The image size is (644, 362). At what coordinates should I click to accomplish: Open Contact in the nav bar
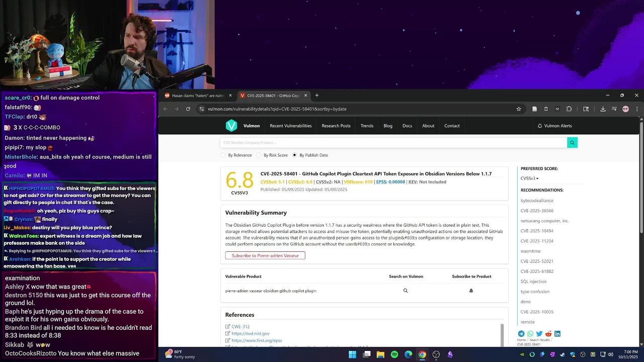coord(452,126)
